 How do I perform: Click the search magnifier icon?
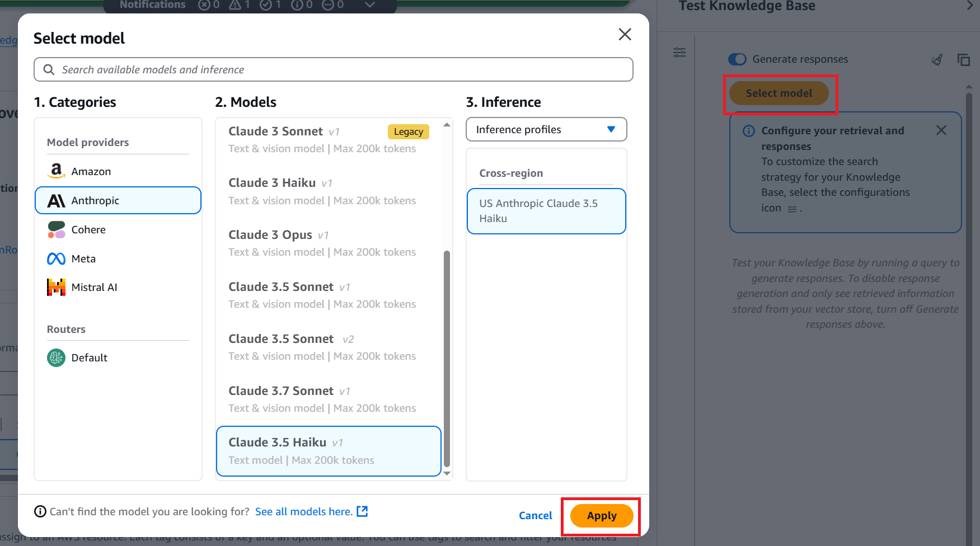[49, 69]
